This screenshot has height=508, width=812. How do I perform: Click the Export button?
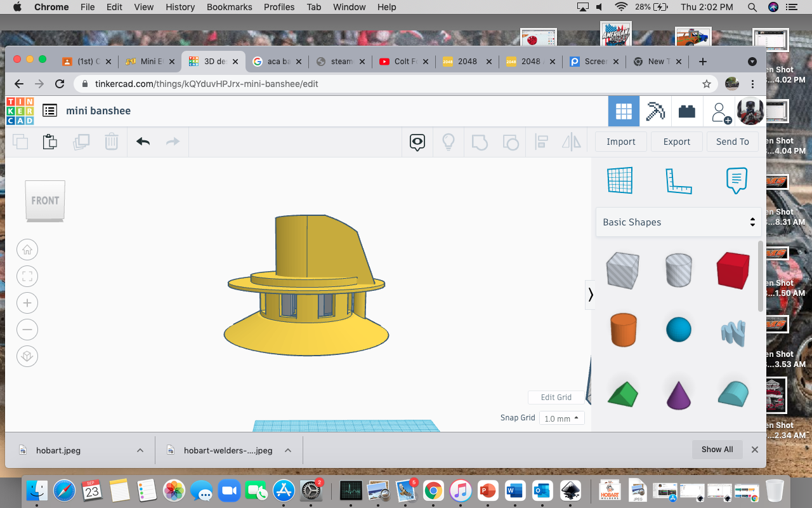point(677,142)
